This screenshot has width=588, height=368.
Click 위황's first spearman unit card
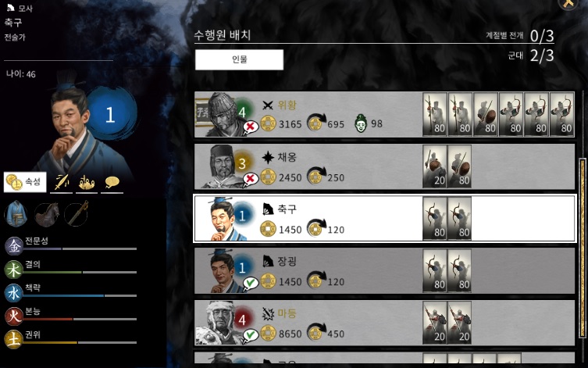(435, 114)
